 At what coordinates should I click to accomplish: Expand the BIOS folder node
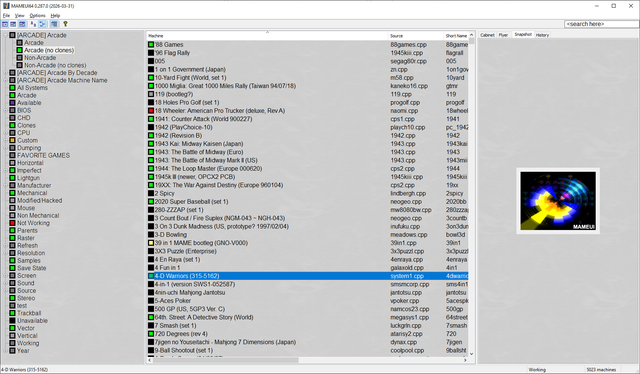(x=6, y=110)
